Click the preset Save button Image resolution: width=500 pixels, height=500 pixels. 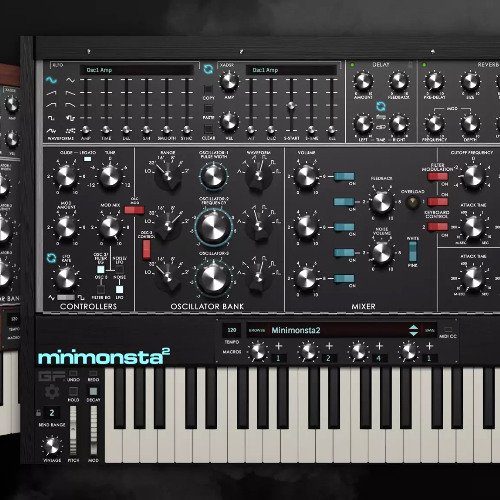coord(430,330)
